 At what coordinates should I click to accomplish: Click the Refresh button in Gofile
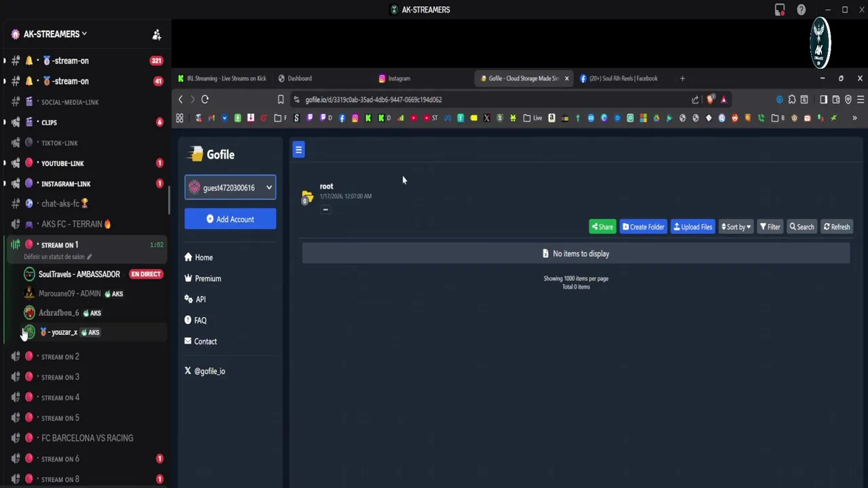click(x=837, y=227)
